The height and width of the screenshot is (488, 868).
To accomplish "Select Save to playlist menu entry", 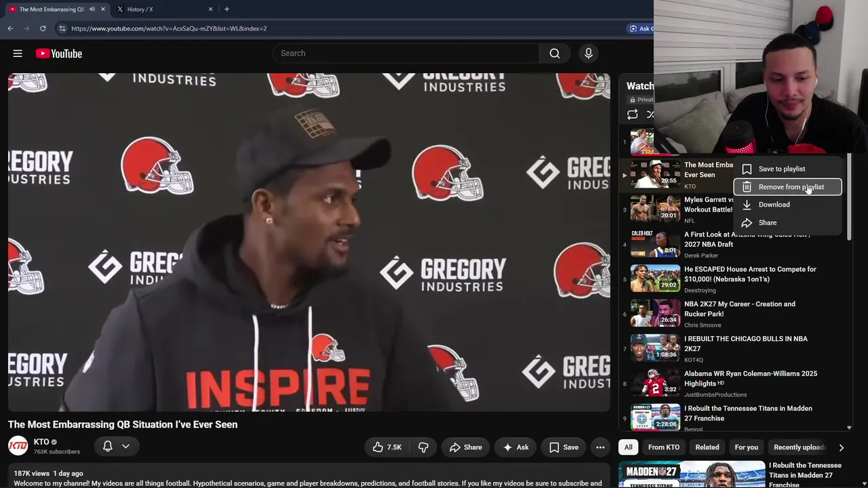I will (x=787, y=169).
